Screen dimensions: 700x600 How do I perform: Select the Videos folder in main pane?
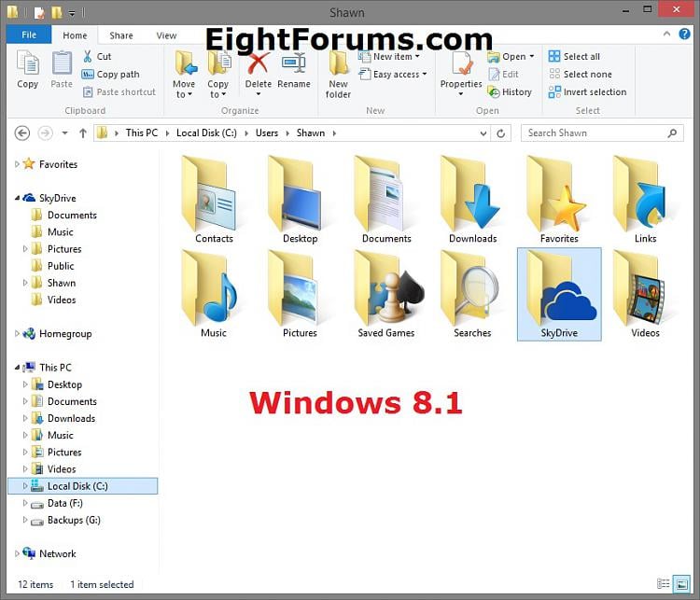coord(645,294)
